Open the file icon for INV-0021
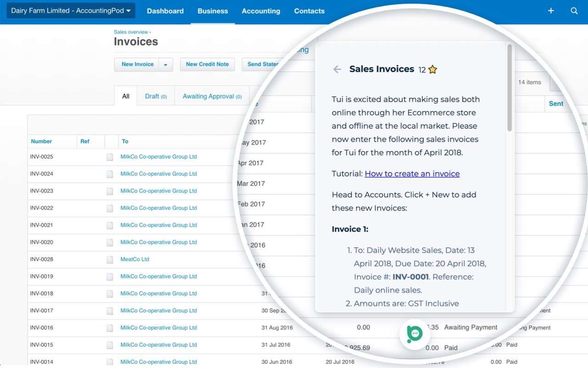 click(x=110, y=225)
